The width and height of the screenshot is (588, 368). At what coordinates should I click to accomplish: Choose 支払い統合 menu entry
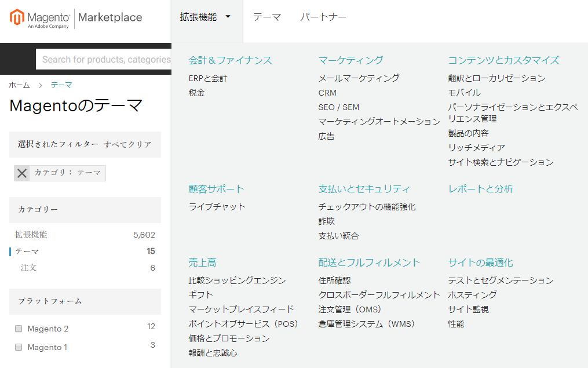point(338,236)
